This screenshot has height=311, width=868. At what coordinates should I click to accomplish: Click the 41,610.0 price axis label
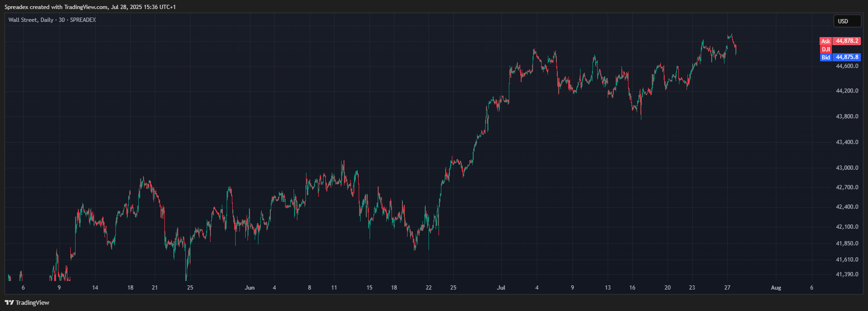[847, 260]
